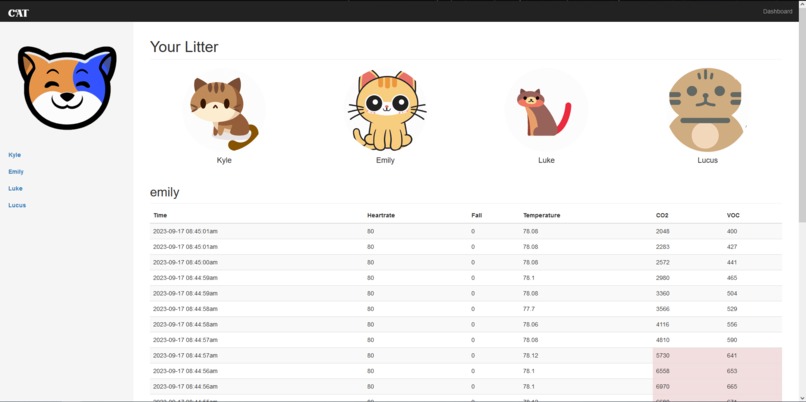Click the Temperature column header
Screen dimensions: 806x402
click(542, 215)
